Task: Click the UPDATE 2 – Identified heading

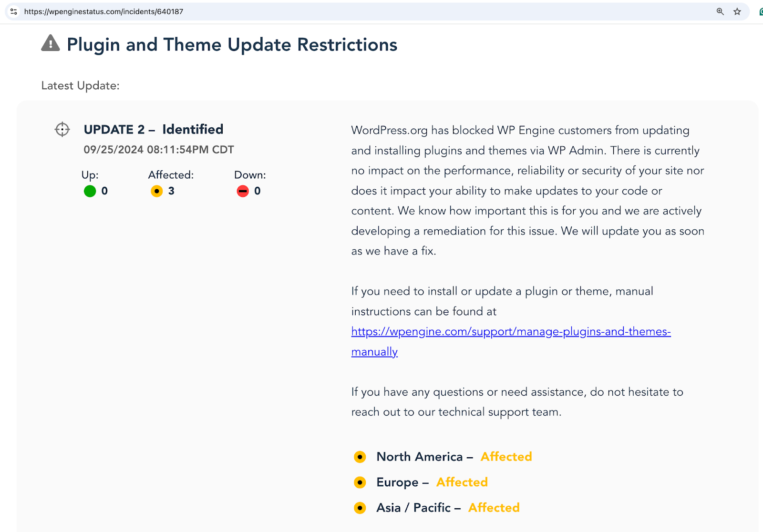Action: (x=154, y=130)
